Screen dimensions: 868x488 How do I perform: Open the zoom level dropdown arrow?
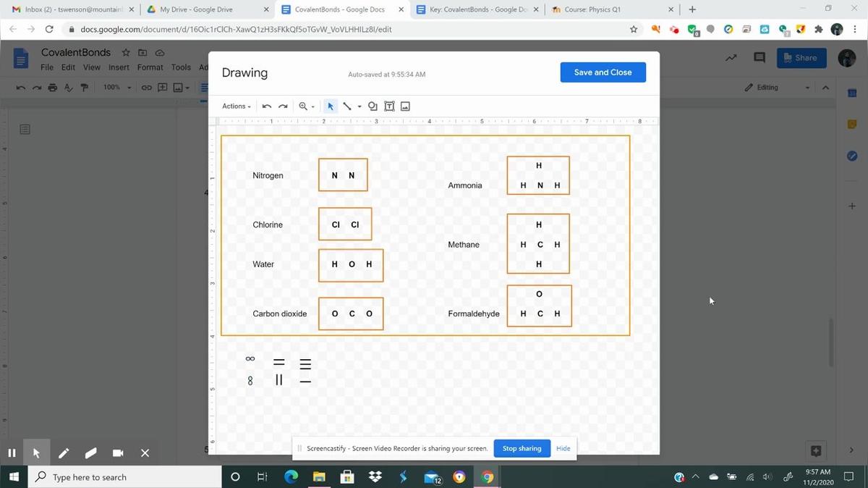point(313,107)
